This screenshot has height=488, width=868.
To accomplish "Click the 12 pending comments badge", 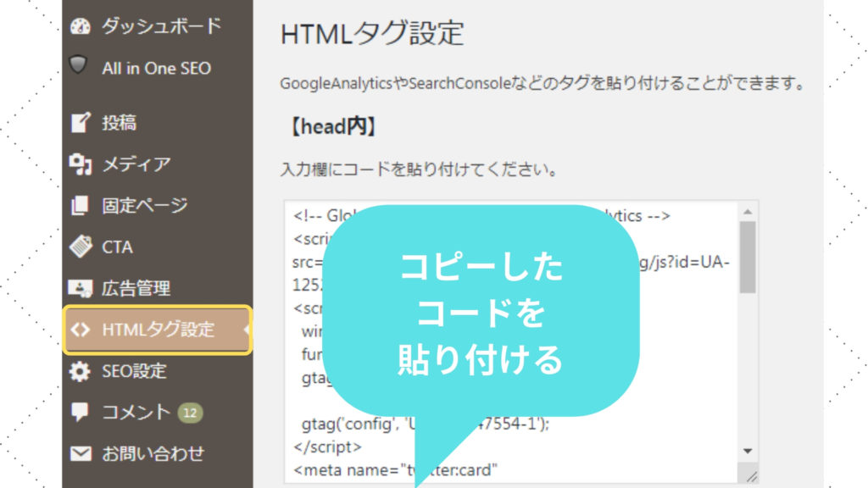I will coord(190,413).
